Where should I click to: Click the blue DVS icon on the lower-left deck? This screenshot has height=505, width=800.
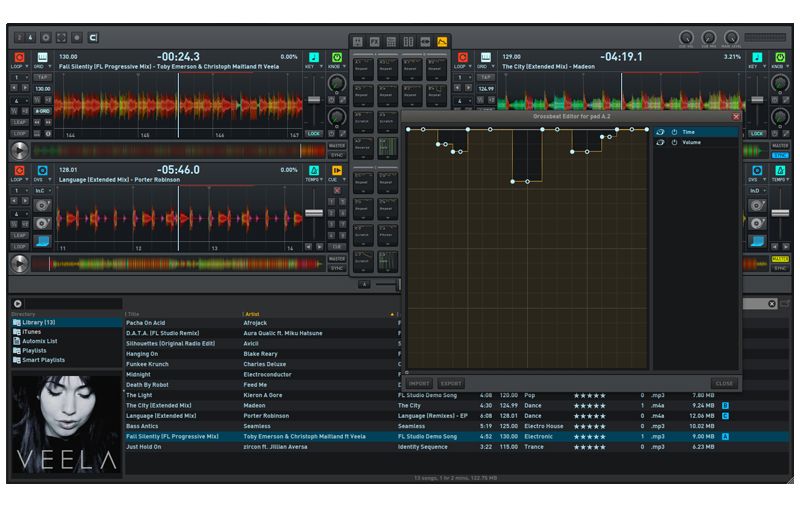tap(43, 171)
